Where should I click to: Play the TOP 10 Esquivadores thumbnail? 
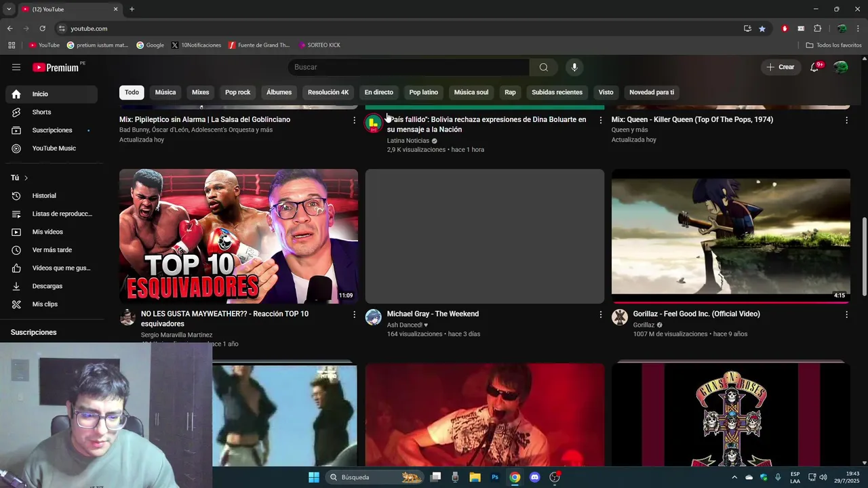tap(239, 237)
